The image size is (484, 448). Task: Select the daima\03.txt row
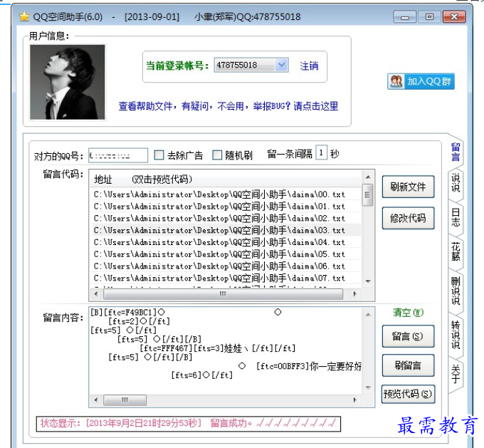coord(226,230)
